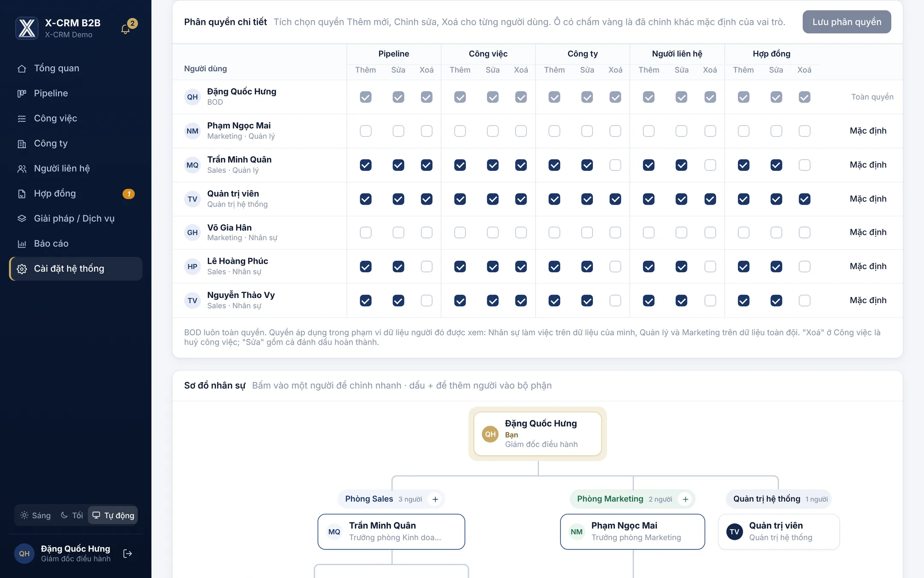Click Toàn quyền label in BOD row
Viewport: 924px width, 578px height.
tap(872, 97)
